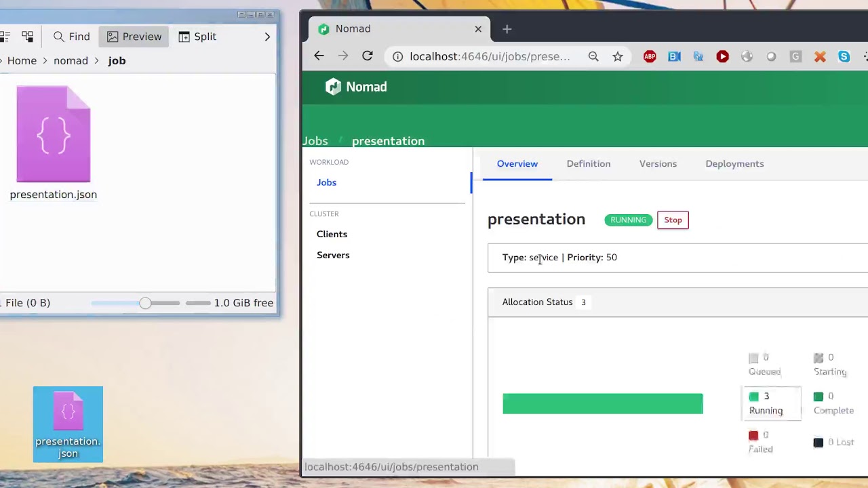
Task: Click the site info icon in address bar
Action: tap(397, 56)
